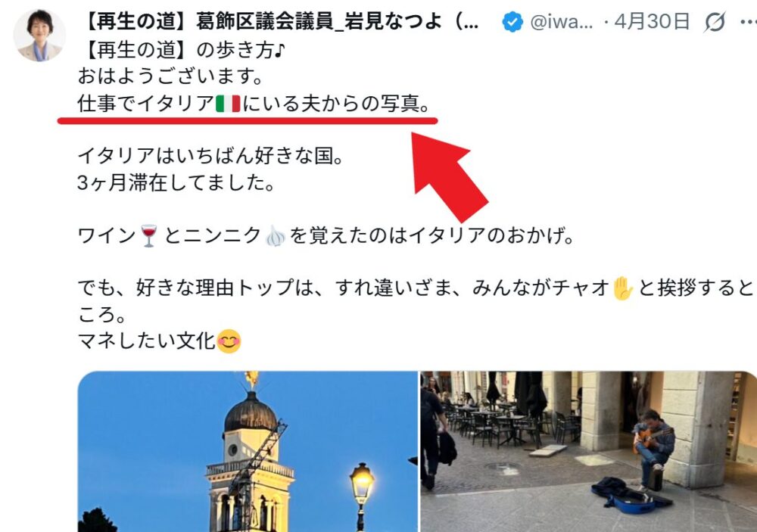Click the text 3ヶ月滞在してました。
The height and width of the screenshot is (532, 757).
176,182
